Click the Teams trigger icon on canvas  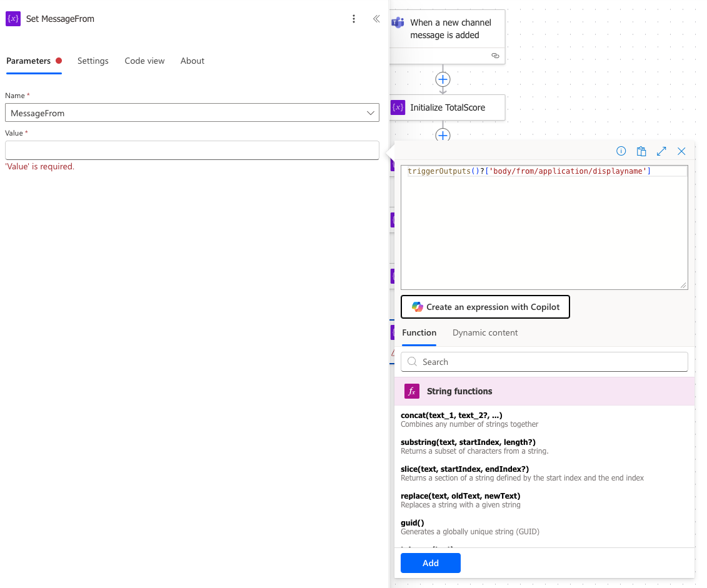tap(398, 23)
